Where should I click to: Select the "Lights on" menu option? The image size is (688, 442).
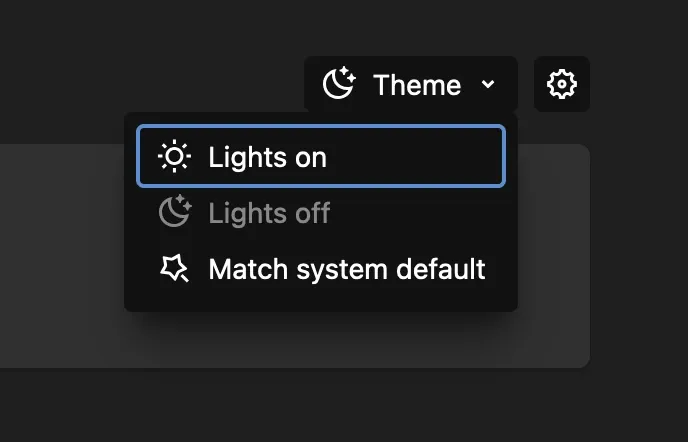click(x=321, y=156)
